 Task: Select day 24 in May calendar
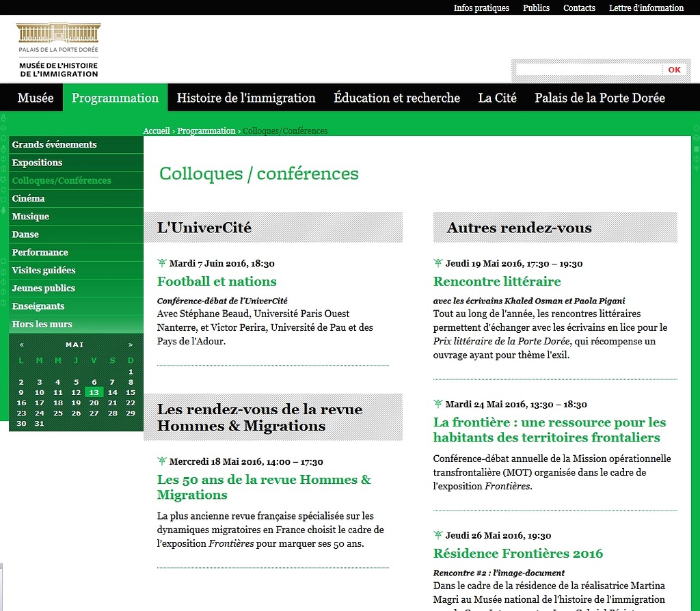39,413
